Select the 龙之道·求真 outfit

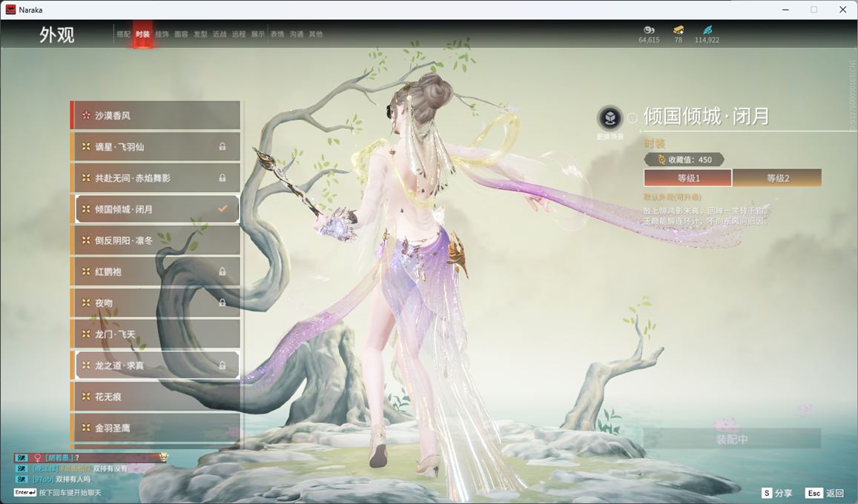click(156, 365)
